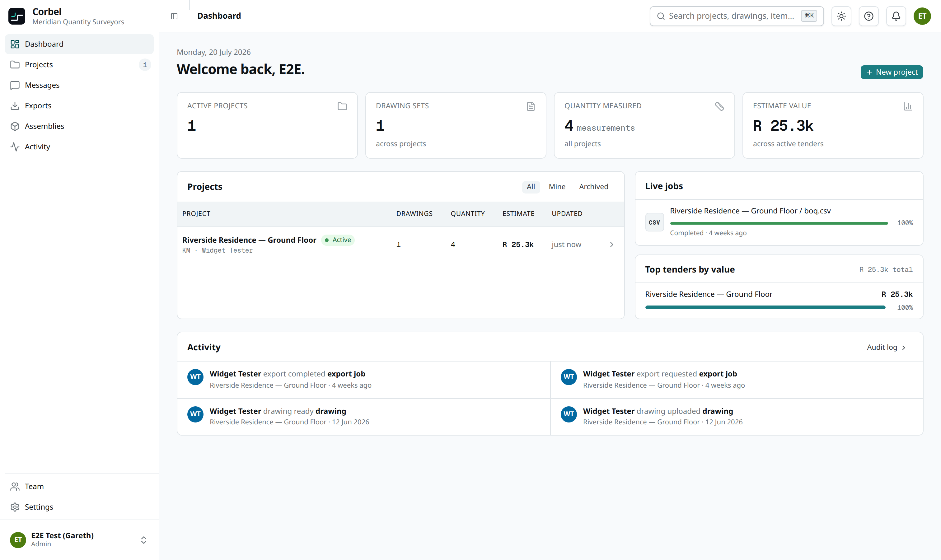Open help via the question mark icon
Viewport: 941px width, 560px height.
click(x=868, y=16)
